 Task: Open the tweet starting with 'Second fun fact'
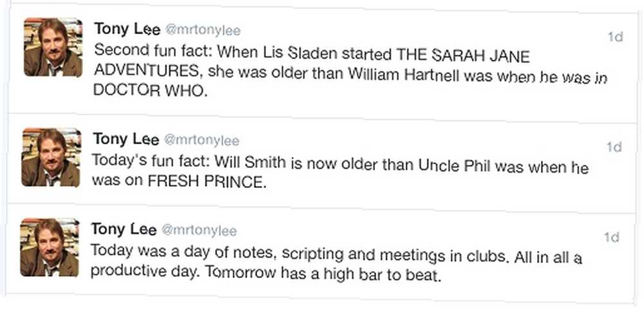coord(350,71)
